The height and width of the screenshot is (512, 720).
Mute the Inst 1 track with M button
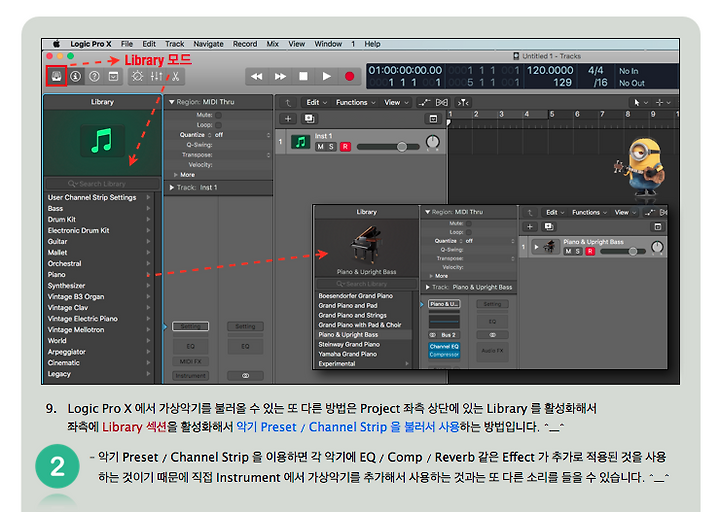point(321,146)
